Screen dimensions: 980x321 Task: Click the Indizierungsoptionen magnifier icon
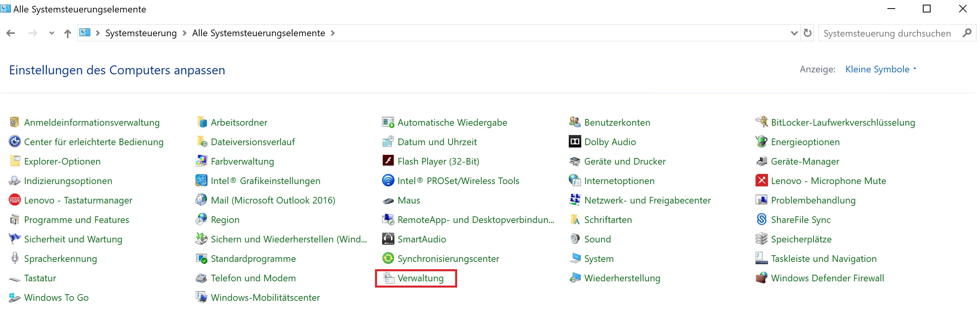14,181
